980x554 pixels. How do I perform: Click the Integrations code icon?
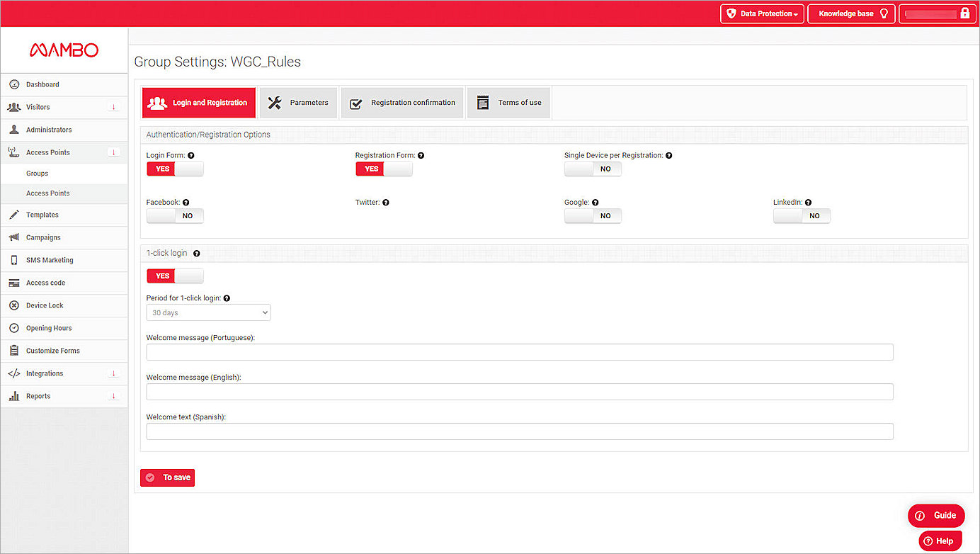[x=14, y=373]
